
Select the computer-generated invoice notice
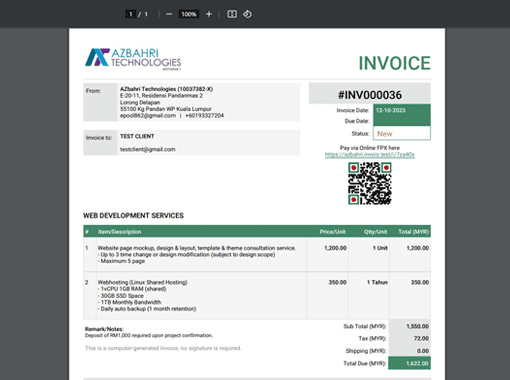point(163,348)
